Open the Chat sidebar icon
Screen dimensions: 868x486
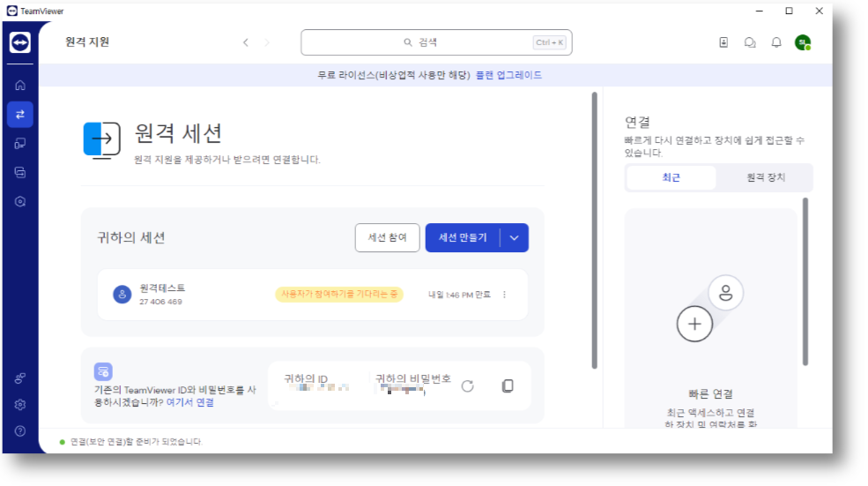pos(20,172)
